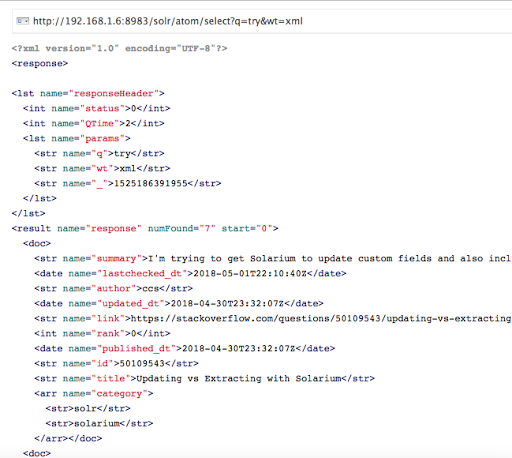Click the params lst line
Image resolution: width=512 pixels, height=458 pixels.
coord(77,139)
